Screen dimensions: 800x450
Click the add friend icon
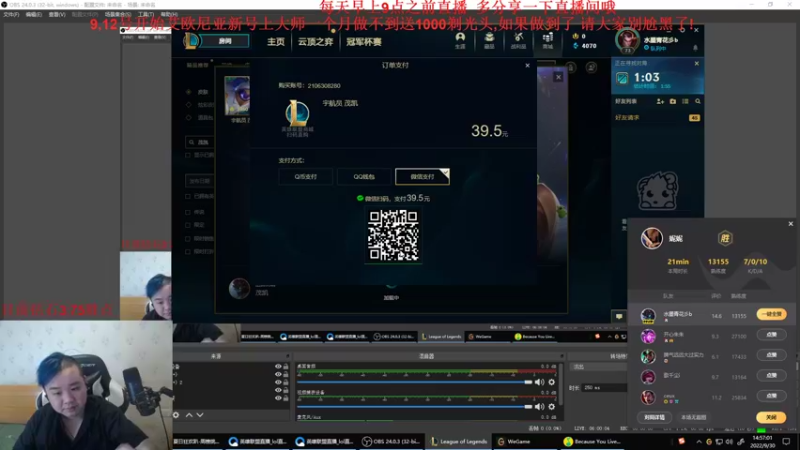coord(660,102)
